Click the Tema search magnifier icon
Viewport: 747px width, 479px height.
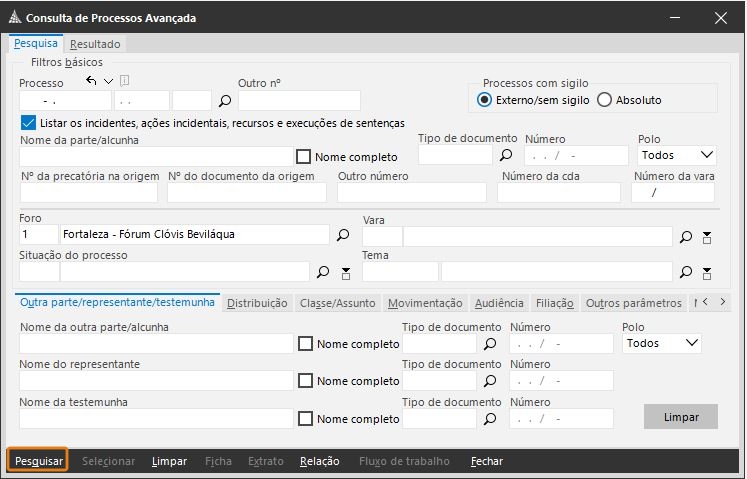[686, 272]
